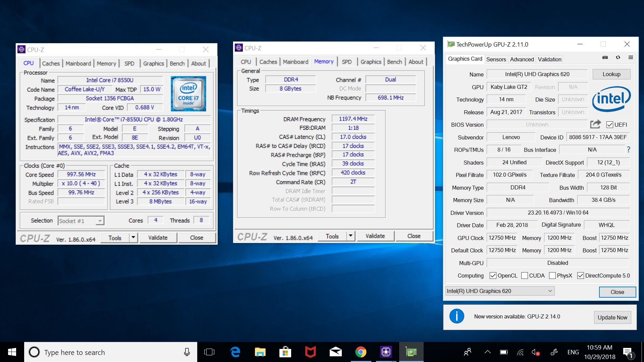644x362 pixels.
Task: Open Task View in taskbar
Action: click(x=209, y=352)
